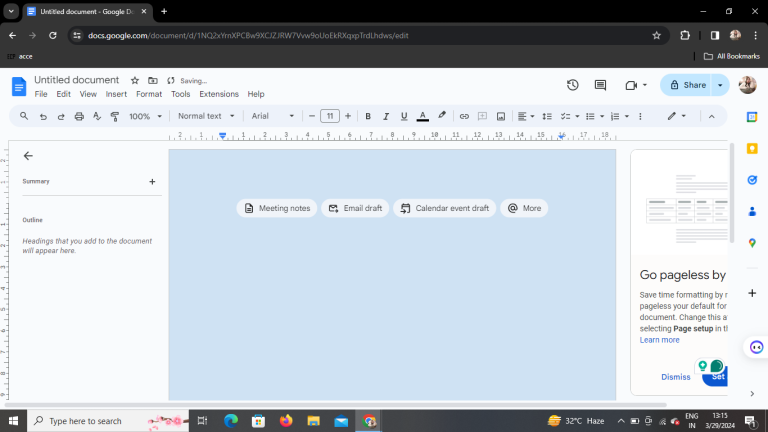Undo the last action
Image resolution: width=768 pixels, height=432 pixels.
[x=43, y=117]
